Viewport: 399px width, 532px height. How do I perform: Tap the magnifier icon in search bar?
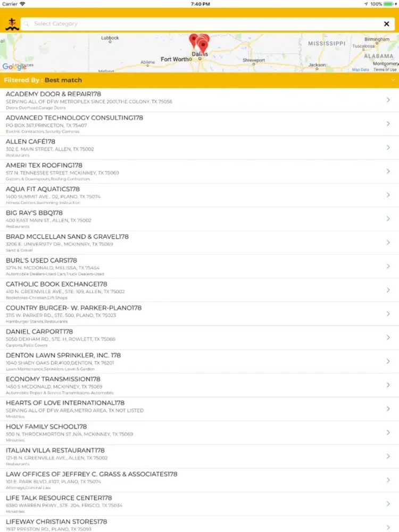[x=27, y=24]
